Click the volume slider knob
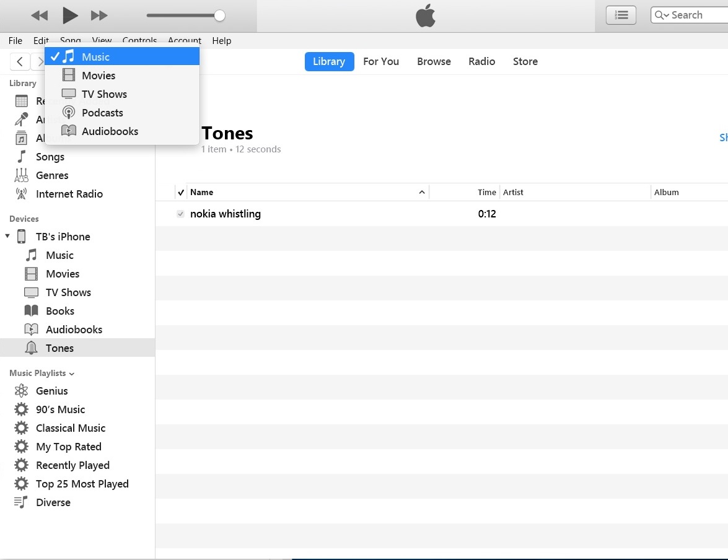Viewport: 728px width, 560px height. tap(219, 15)
